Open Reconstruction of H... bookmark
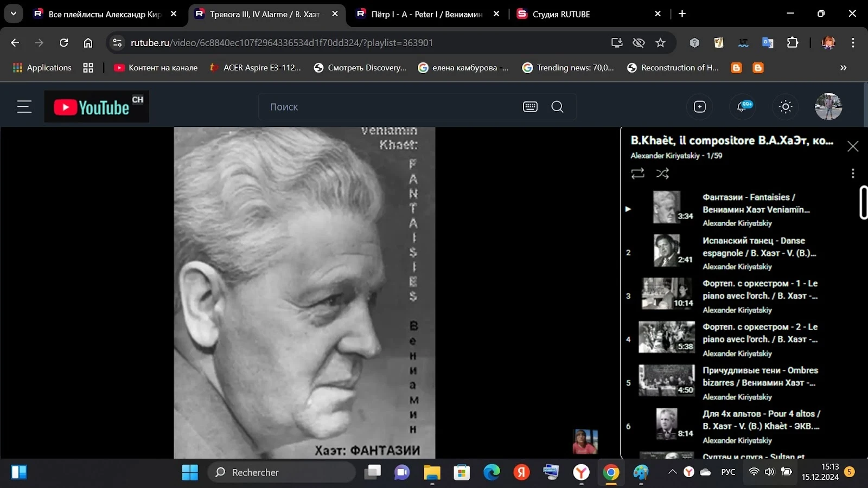 tap(673, 68)
